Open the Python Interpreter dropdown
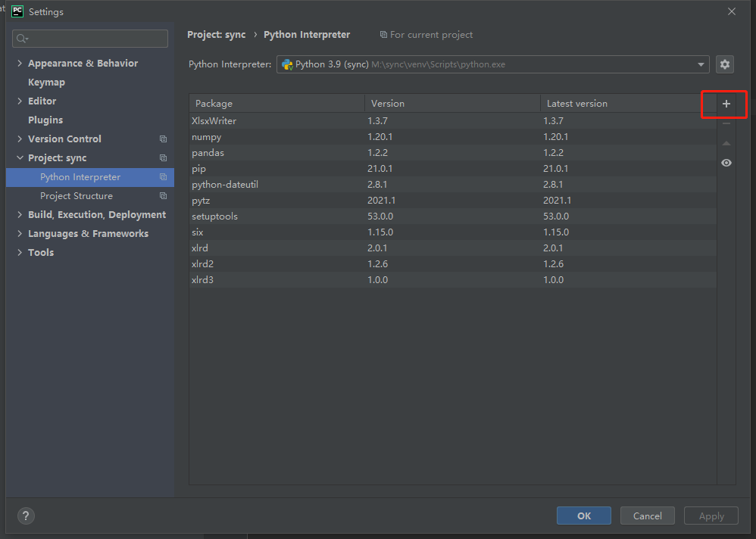This screenshot has width=756, height=539. pyautogui.click(x=492, y=64)
